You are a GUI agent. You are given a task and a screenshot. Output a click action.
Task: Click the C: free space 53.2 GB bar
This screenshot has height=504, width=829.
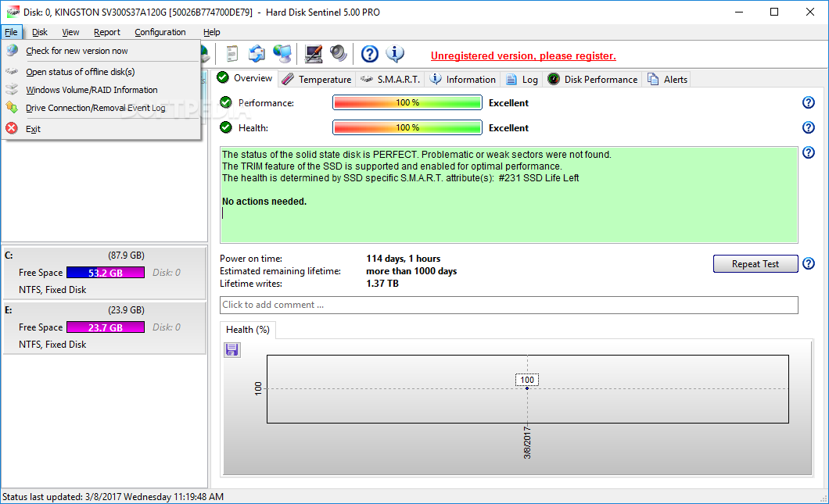(x=106, y=273)
